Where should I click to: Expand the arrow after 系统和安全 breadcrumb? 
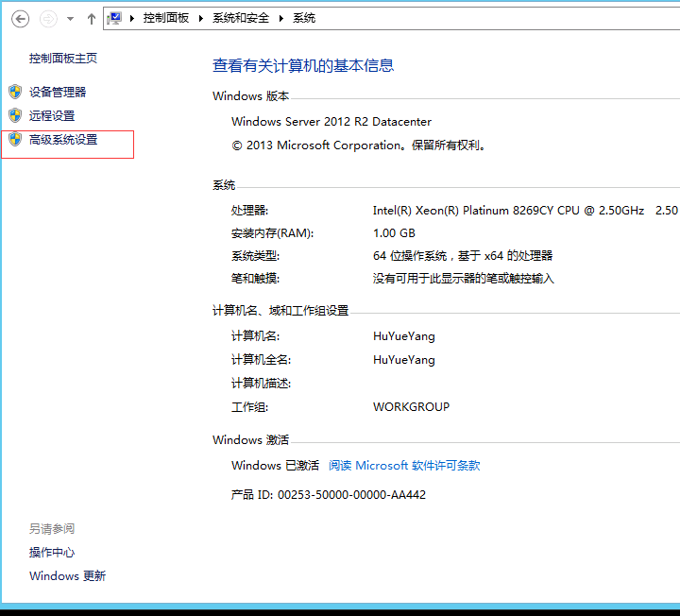(281, 18)
